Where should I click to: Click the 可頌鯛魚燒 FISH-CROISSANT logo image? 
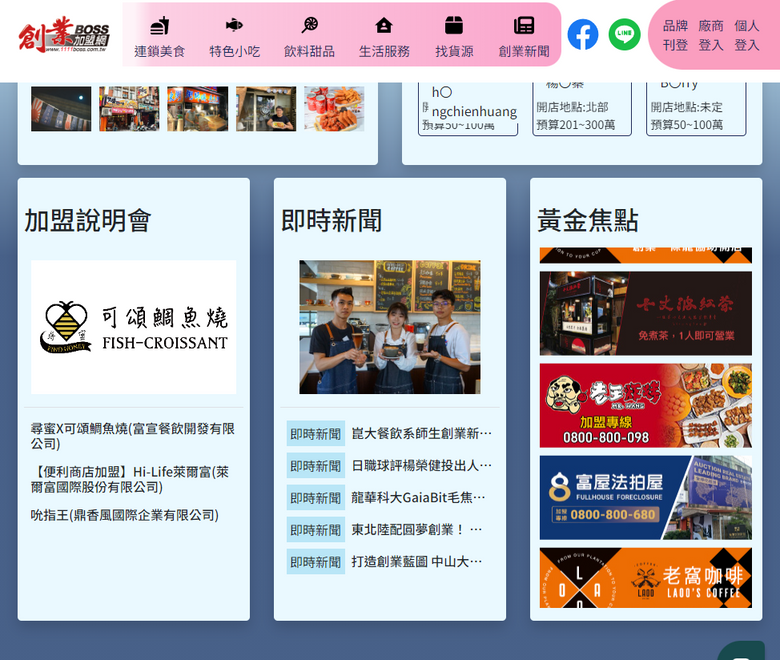(133, 327)
